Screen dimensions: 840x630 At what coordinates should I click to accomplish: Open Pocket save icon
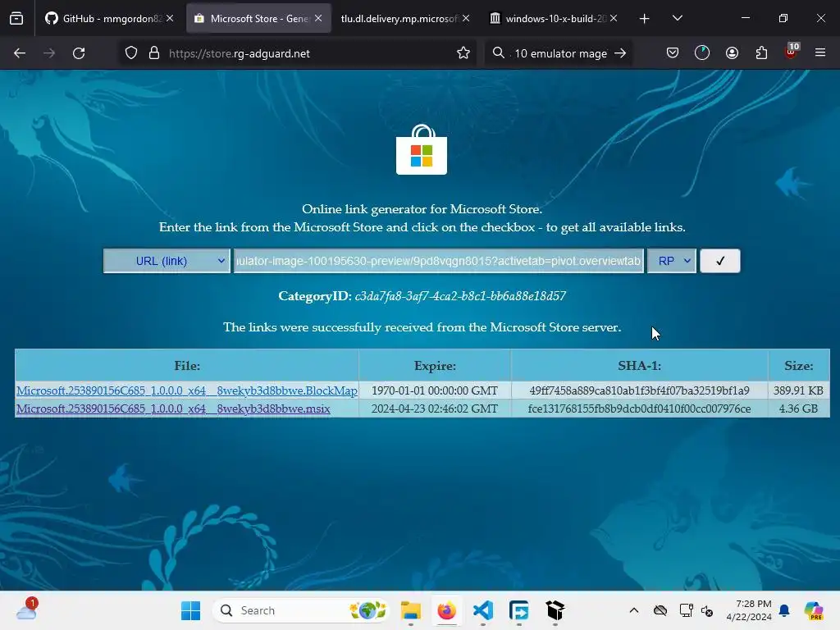(673, 53)
